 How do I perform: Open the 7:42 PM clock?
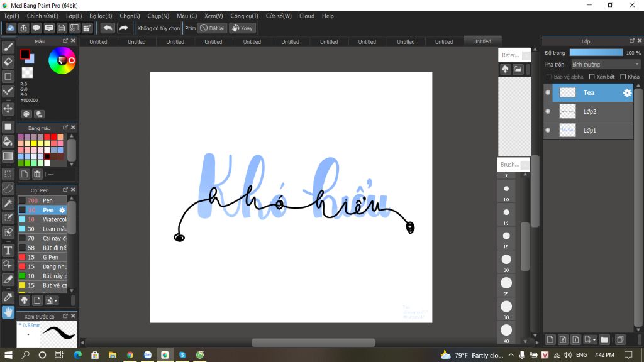[604, 355]
